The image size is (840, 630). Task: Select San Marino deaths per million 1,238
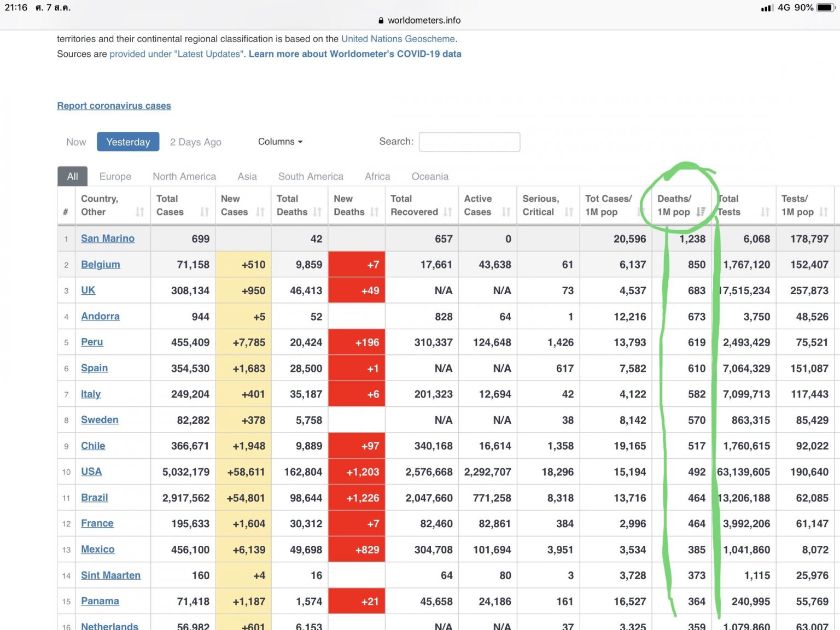click(682, 239)
